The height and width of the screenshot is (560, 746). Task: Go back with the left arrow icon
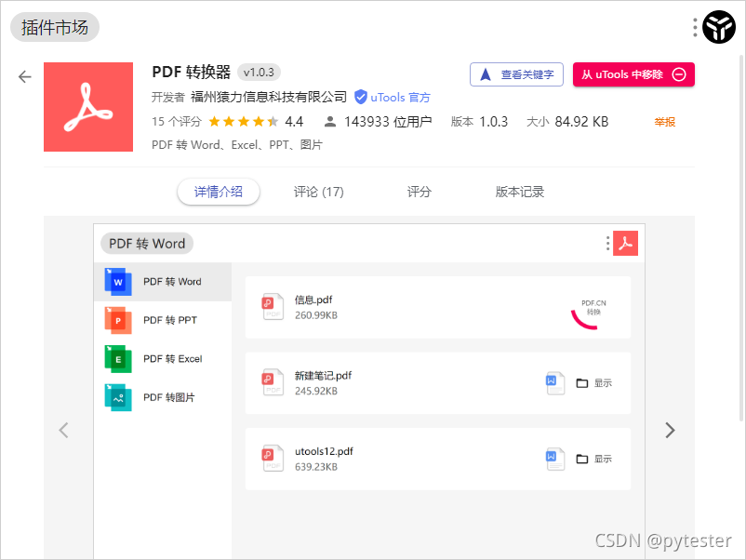25,76
